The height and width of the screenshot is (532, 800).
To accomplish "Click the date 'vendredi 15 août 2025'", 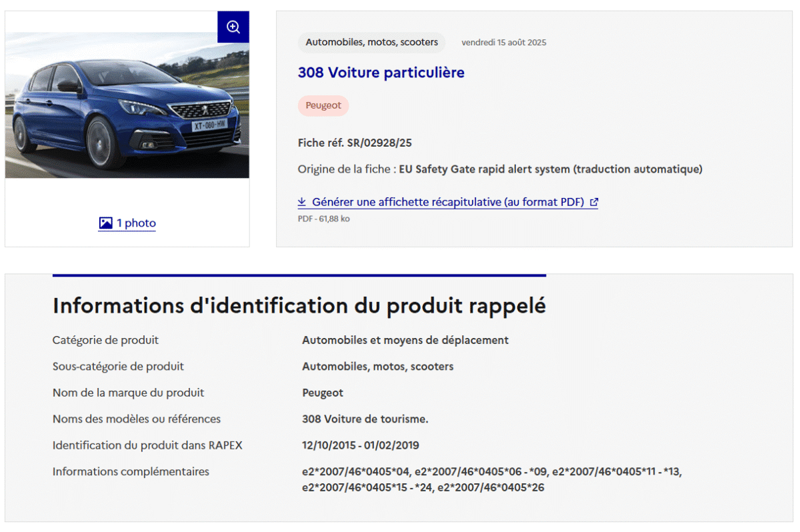I will coord(504,43).
